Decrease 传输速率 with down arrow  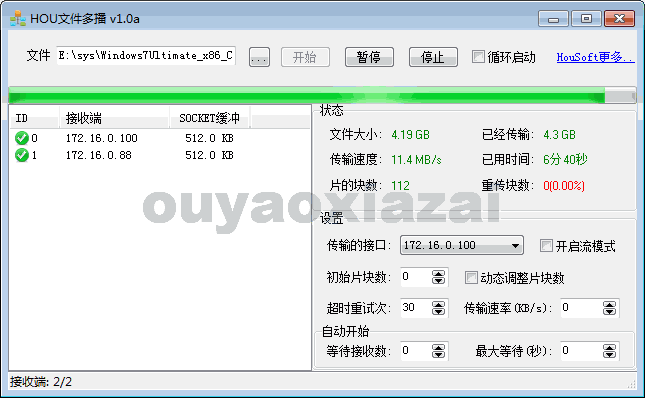tap(609, 312)
